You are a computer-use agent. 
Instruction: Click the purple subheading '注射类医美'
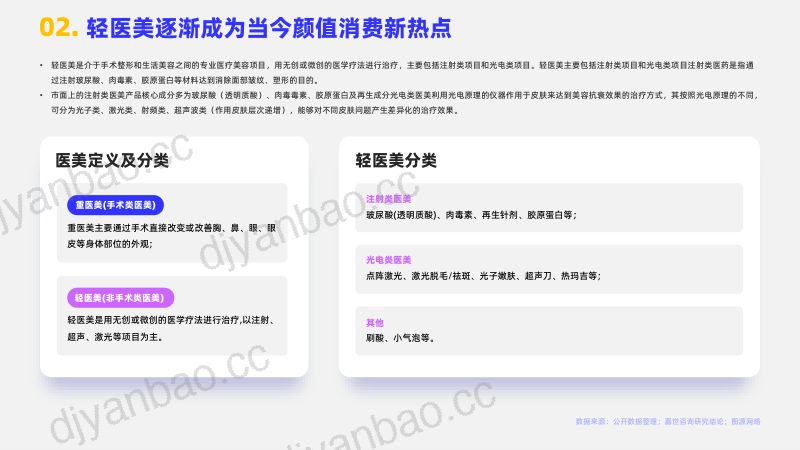coord(388,199)
